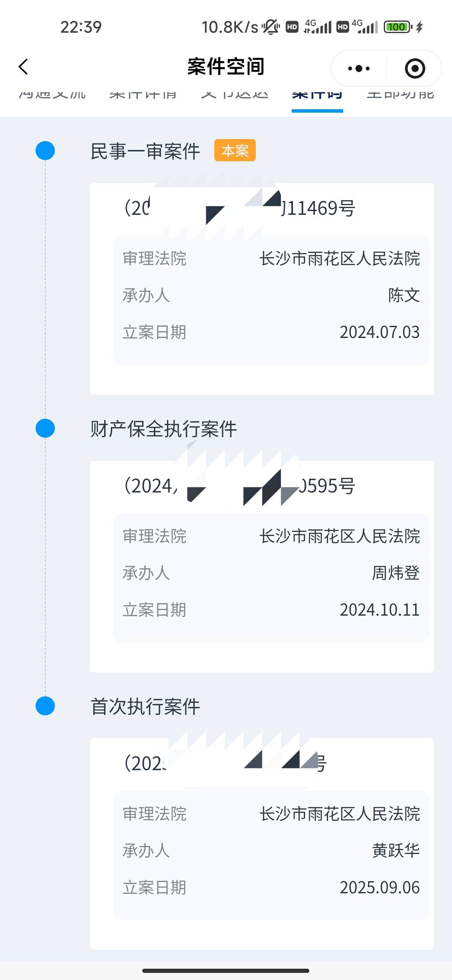Open the 文书送达 tab
The width and height of the screenshot is (452, 980).
234,95
